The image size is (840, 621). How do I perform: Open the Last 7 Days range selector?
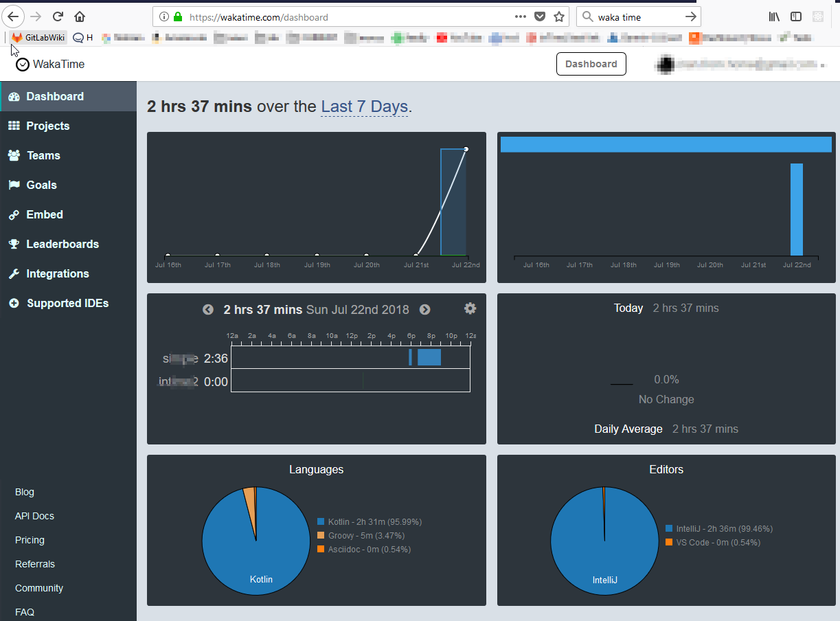(x=364, y=106)
